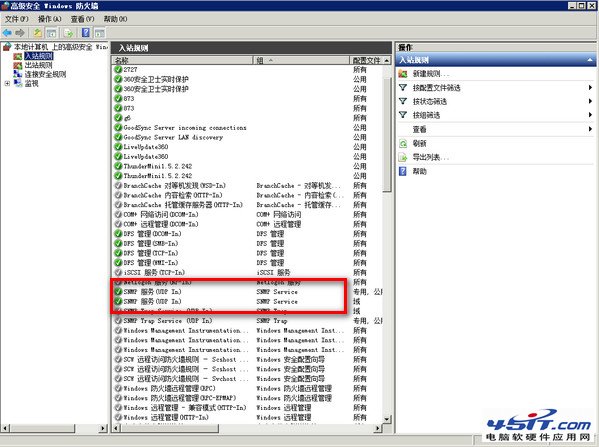599x447 pixels.
Task: Click the funnel icon beside 按组筛选
Action: pos(403,115)
